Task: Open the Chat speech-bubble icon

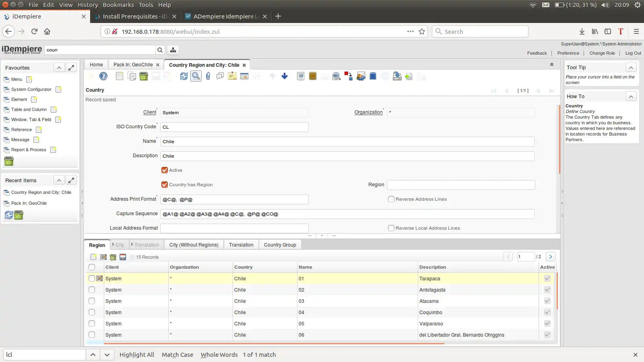Action: (x=220, y=76)
